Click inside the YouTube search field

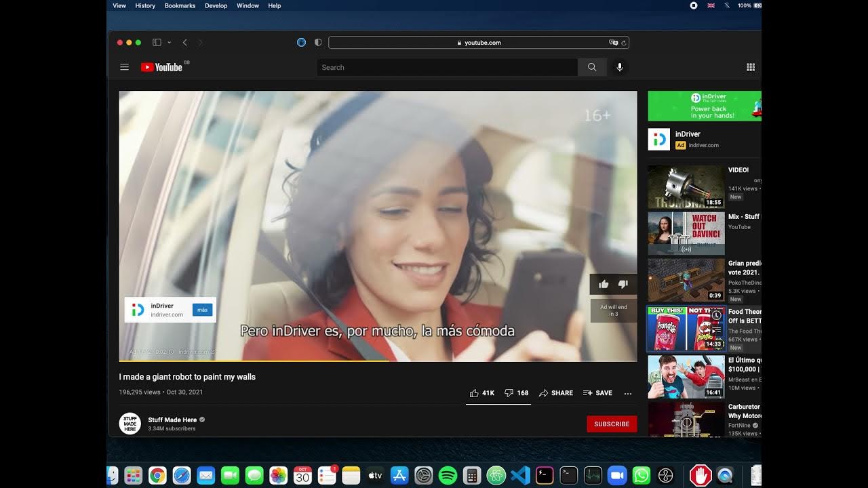[x=448, y=67]
